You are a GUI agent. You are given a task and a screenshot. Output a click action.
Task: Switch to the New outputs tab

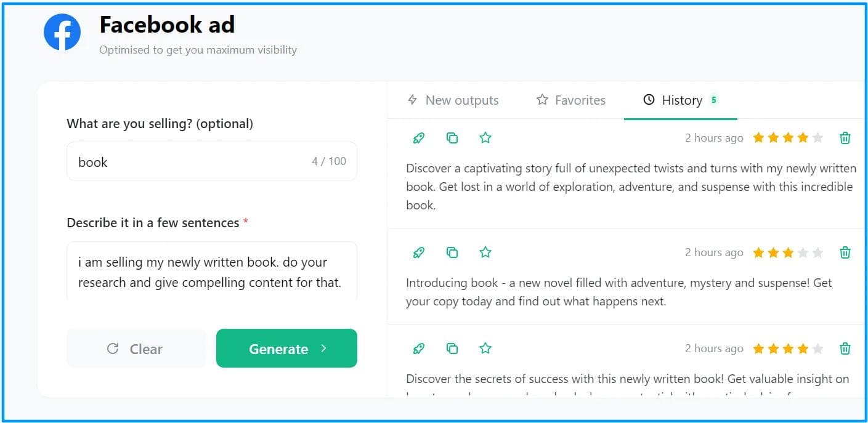(453, 100)
